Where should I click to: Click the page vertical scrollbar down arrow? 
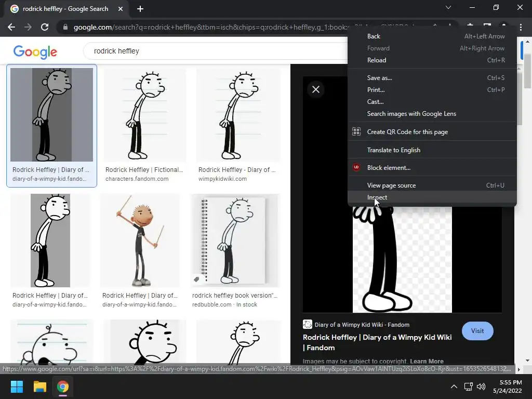(x=527, y=361)
